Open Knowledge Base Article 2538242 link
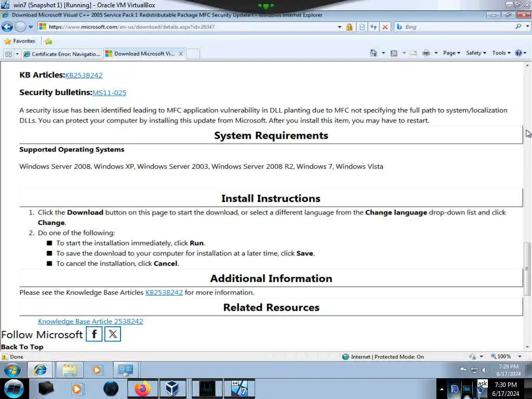Screen dimensions: 532x399 coord(90,321)
